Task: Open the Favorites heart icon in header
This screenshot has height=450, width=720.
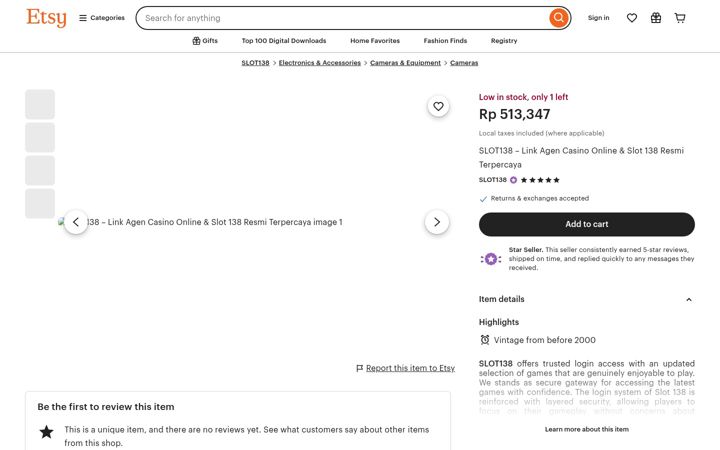Action: (x=632, y=18)
